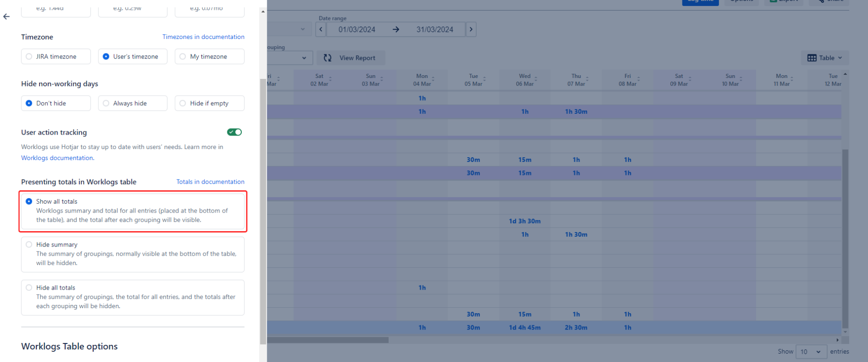The height and width of the screenshot is (362, 868).
Task: Click the table's horizontal scroll-right arrow
Action: pyautogui.click(x=838, y=340)
